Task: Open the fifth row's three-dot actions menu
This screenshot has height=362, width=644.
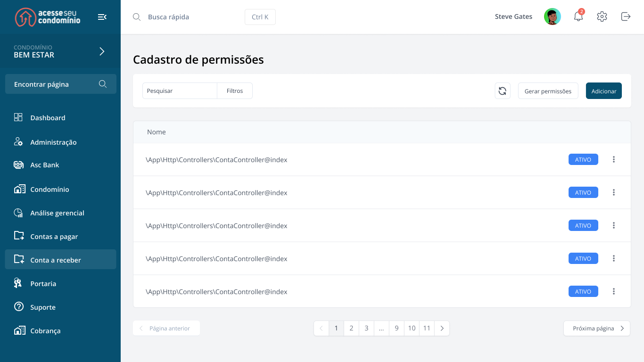Action: 614,291
